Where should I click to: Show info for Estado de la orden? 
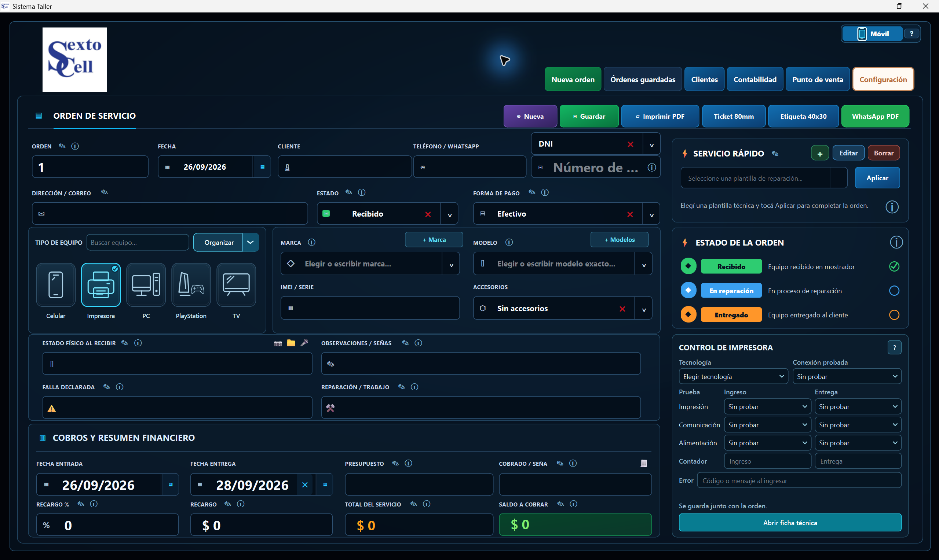[896, 242]
